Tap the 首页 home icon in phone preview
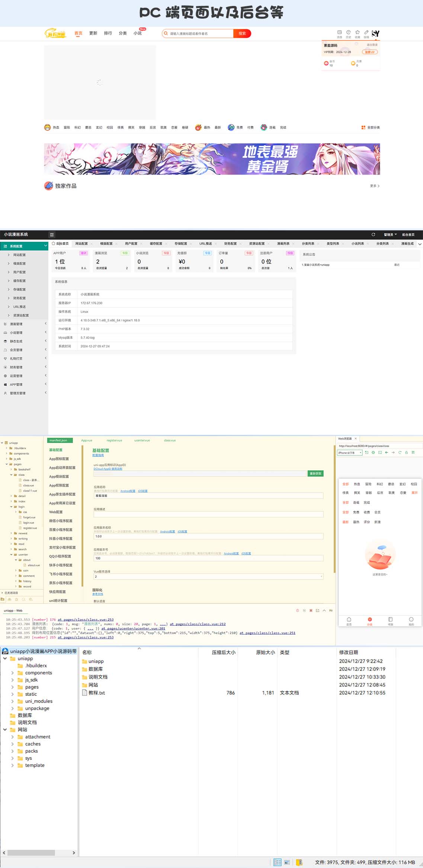This screenshot has height=868, width=423. pyautogui.click(x=349, y=619)
